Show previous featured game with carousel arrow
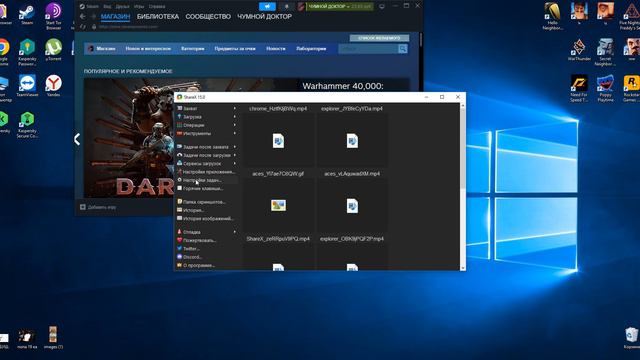Viewport: 640px width, 360px height. pyautogui.click(x=77, y=139)
